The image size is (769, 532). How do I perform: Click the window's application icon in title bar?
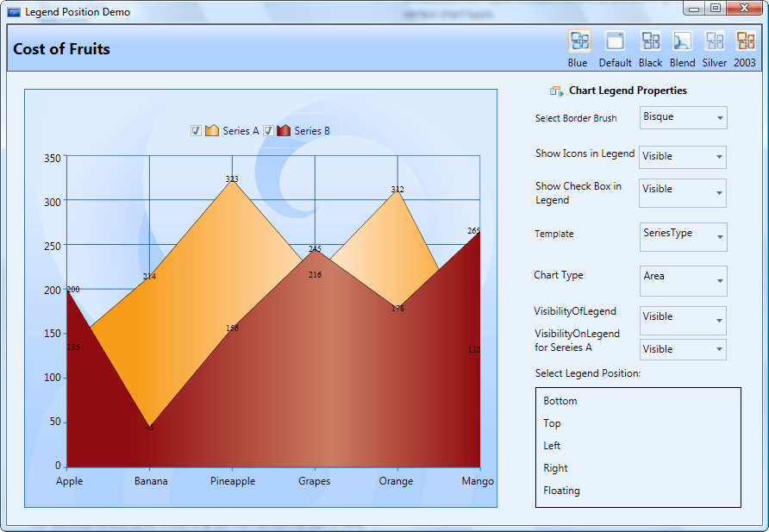[x=14, y=12]
